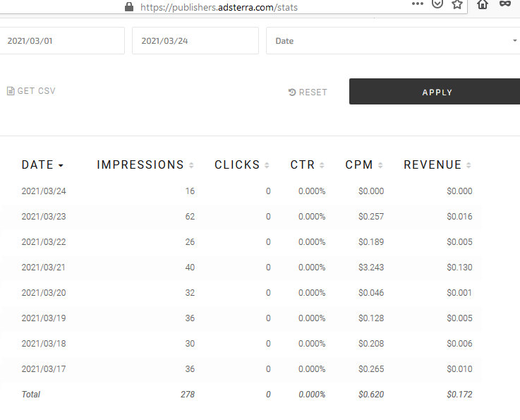Viewport: 520px width, 420px height.
Task: Click the GET CSV document icon
Action: coord(11,91)
